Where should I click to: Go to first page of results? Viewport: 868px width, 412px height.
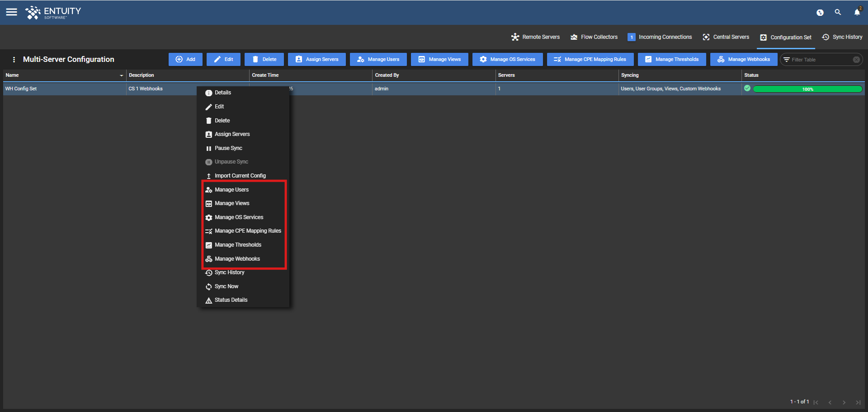(816, 402)
